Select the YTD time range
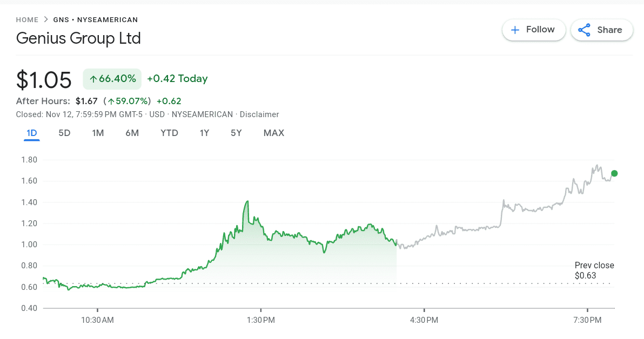 click(x=169, y=133)
